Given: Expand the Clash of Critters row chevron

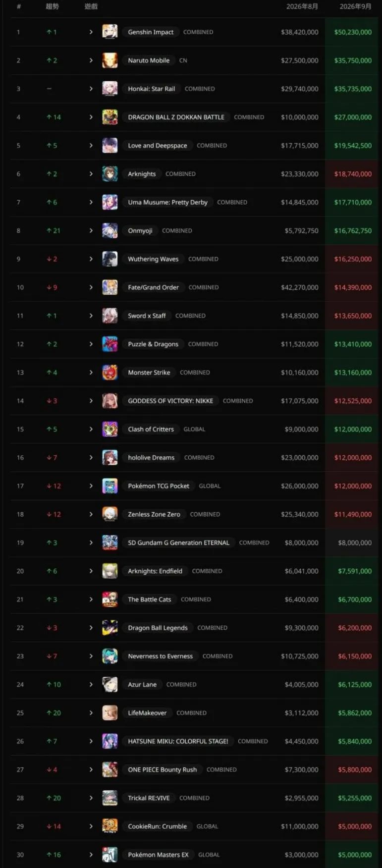Looking at the screenshot, I should coord(91,429).
